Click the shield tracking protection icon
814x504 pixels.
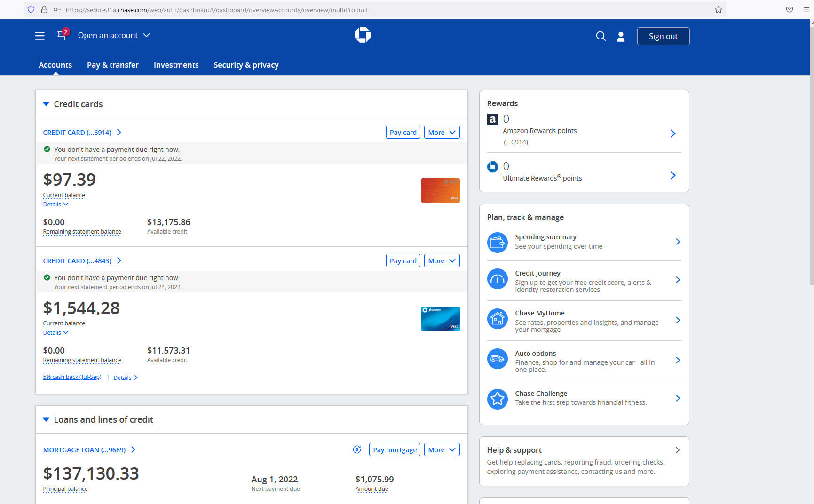click(x=31, y=9)
